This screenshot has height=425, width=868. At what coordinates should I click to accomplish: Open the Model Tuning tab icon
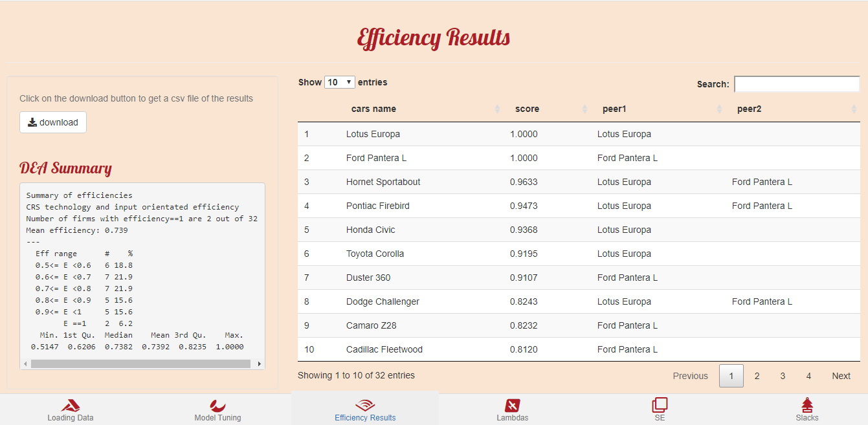217,406
